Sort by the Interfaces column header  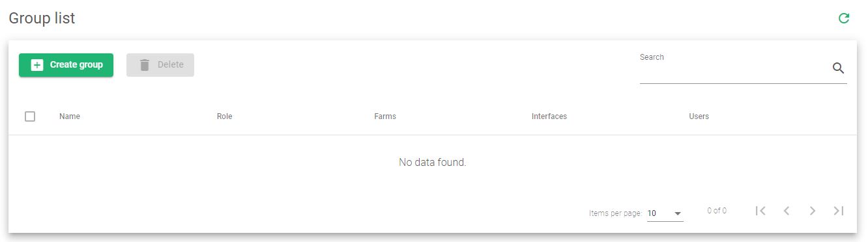click(x=549, y=116)
